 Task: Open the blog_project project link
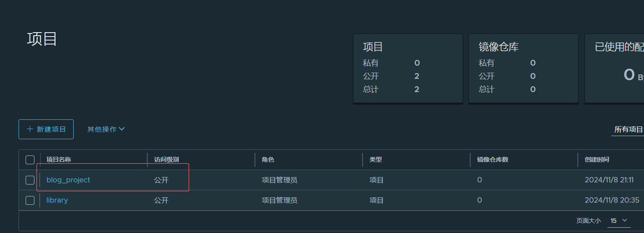coord(68,180)
